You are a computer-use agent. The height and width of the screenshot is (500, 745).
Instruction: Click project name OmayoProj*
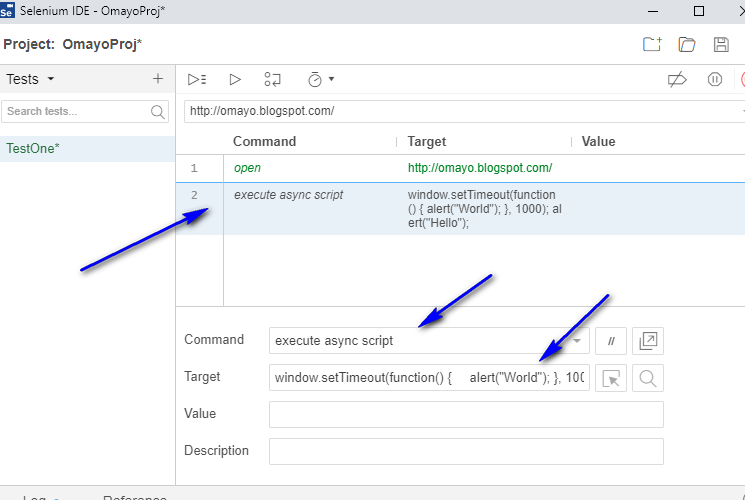[102, 44]
